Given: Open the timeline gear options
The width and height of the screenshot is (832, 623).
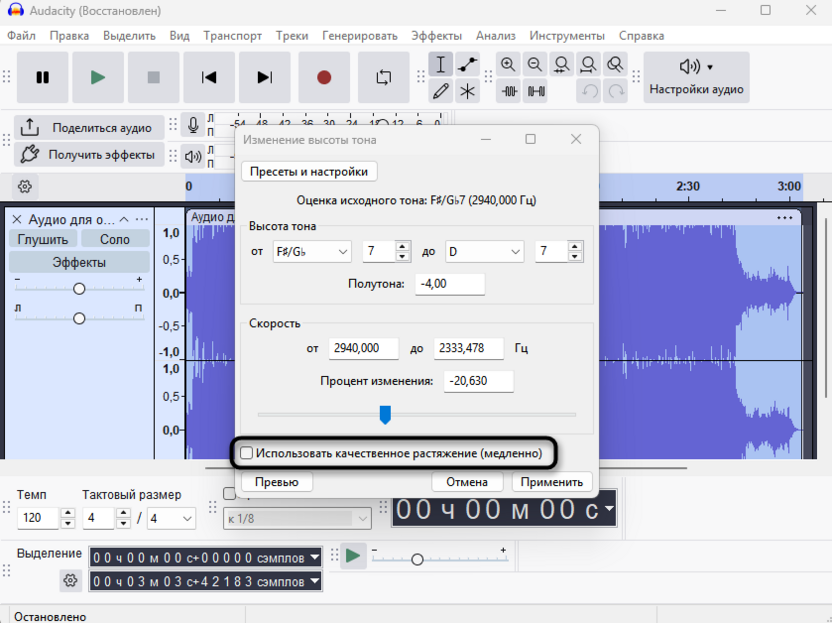Looking at the screenshot, I should (25, 187).
